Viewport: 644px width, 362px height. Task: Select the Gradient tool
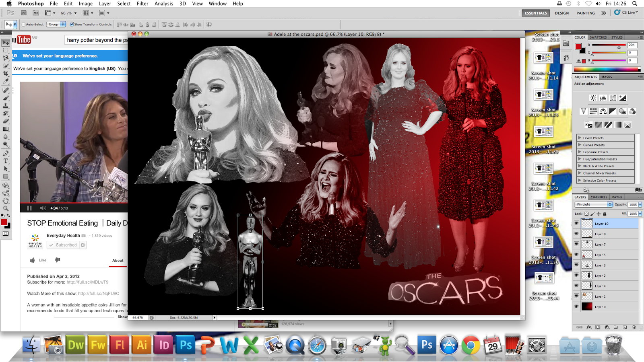click(x=6, y=129)
